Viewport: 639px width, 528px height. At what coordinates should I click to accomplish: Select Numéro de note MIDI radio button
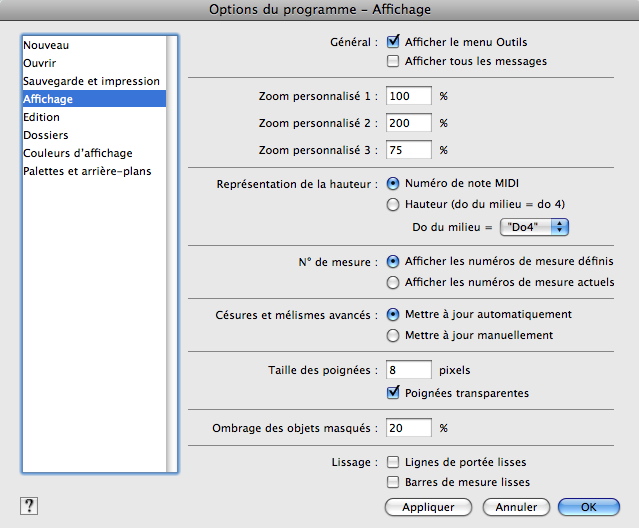pyautogui.click(x=393, y=183)
